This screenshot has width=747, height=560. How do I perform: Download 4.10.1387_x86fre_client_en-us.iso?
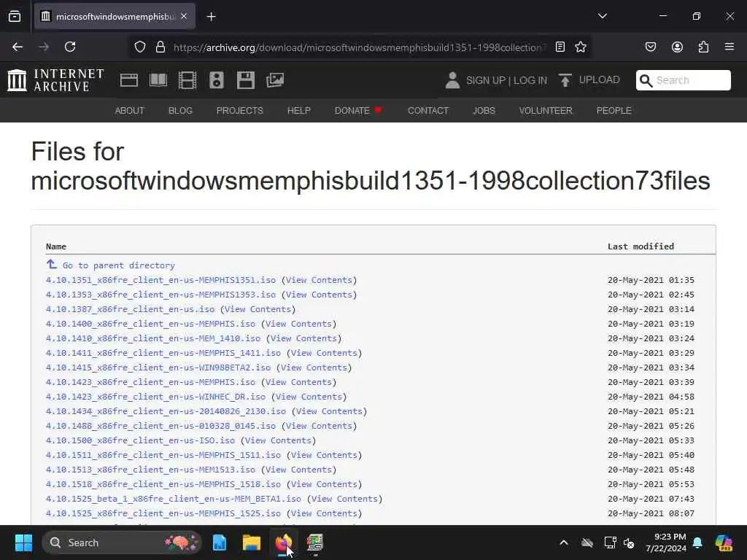[130, 309]
